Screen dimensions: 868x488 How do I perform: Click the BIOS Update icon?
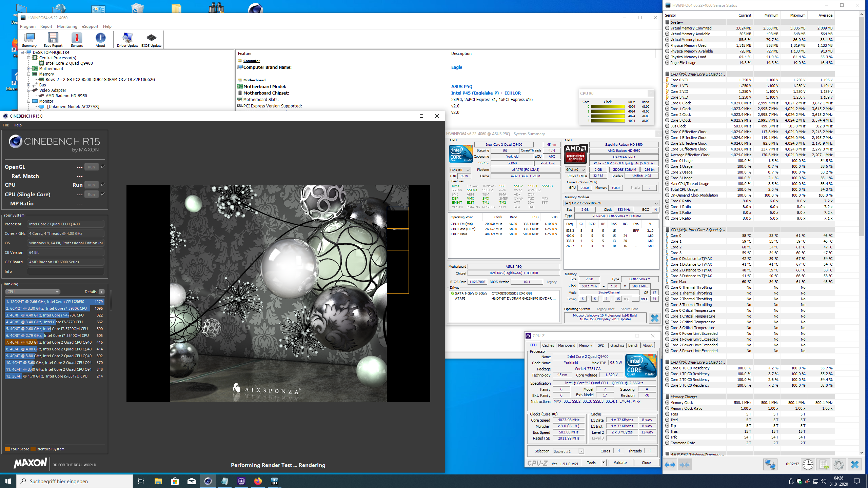coord(151,40)
